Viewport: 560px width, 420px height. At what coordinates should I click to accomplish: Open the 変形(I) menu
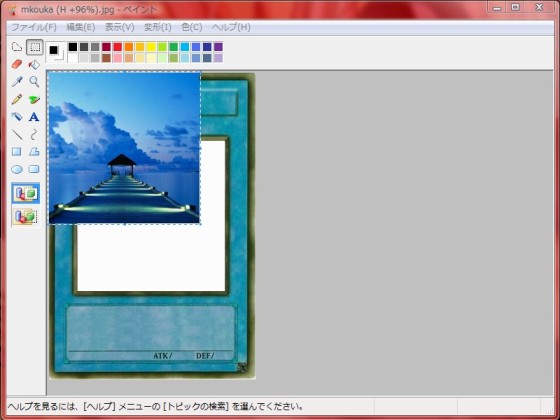(158, 27)
